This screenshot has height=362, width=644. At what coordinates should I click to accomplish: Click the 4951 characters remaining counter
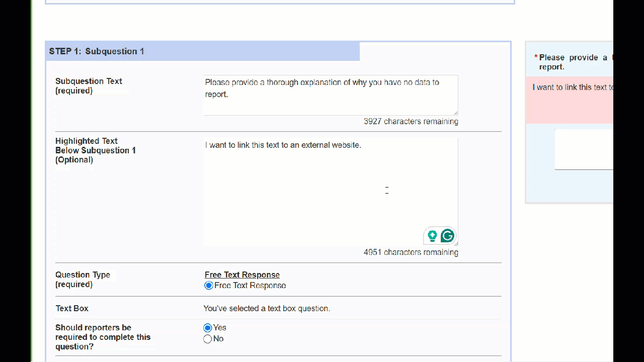coord(411,252)
